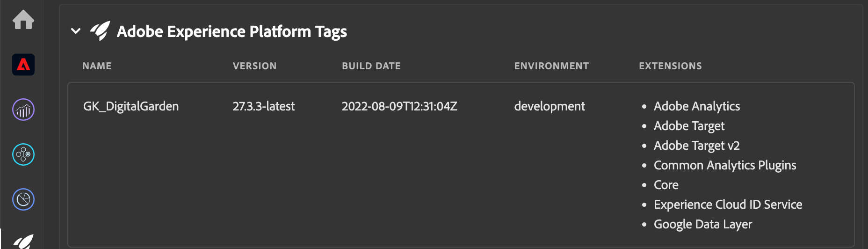Open the Adobe Analytics sidebar icon
The width and height of the screenshot is (868, 249).
point(23,110)
